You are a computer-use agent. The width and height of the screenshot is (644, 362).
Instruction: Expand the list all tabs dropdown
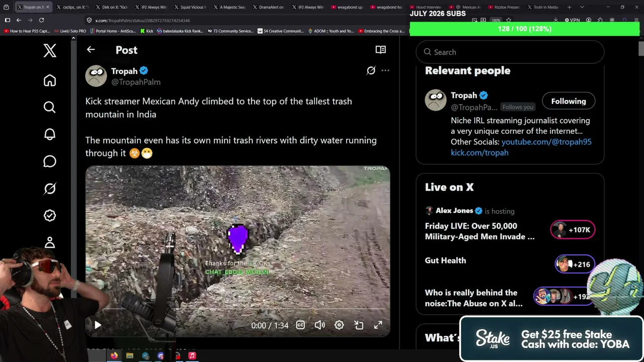[x=582, y=7]
